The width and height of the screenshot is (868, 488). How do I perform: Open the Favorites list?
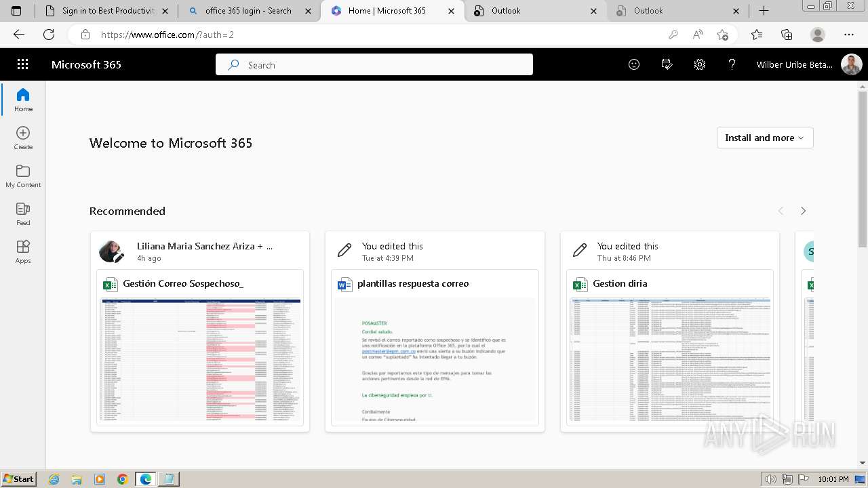tap(757, 35)
